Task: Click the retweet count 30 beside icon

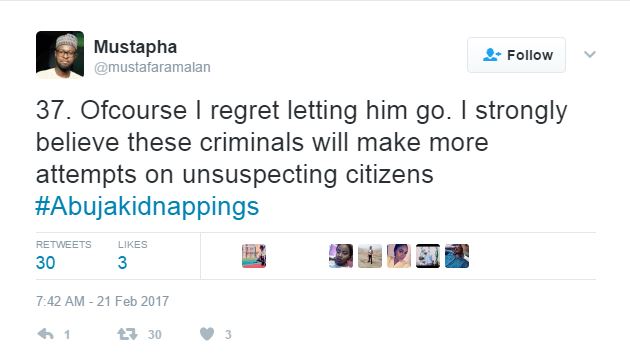Action: click(155, 335)
